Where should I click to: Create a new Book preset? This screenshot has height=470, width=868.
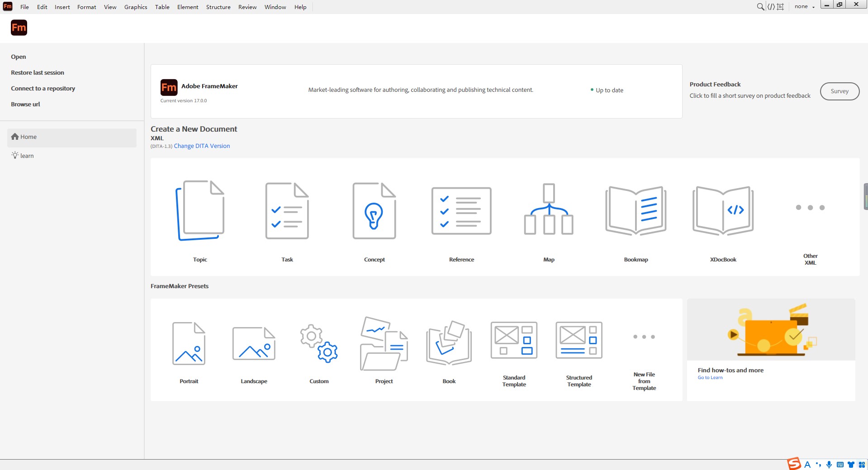pos(449,343)
